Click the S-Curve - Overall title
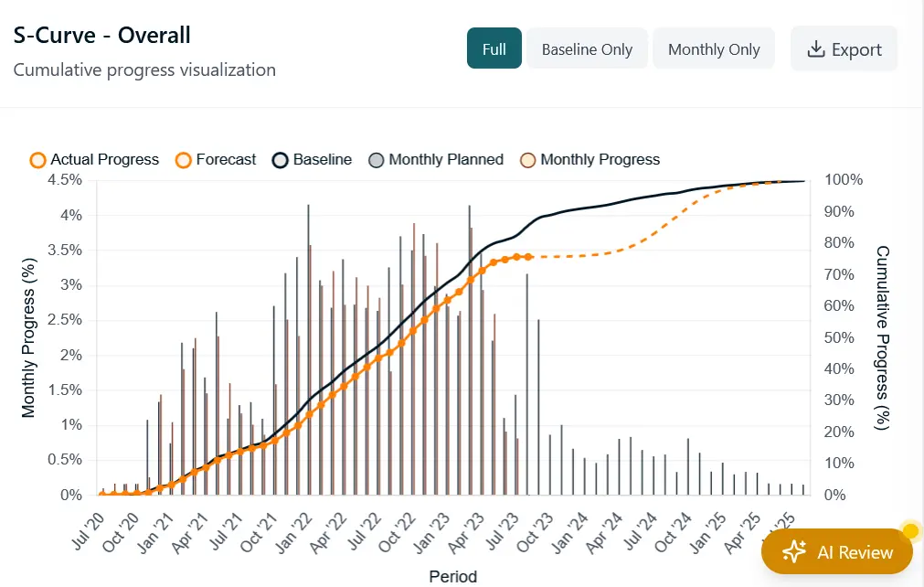This screenshot has height=587, width=924. (x=101, y=35)
